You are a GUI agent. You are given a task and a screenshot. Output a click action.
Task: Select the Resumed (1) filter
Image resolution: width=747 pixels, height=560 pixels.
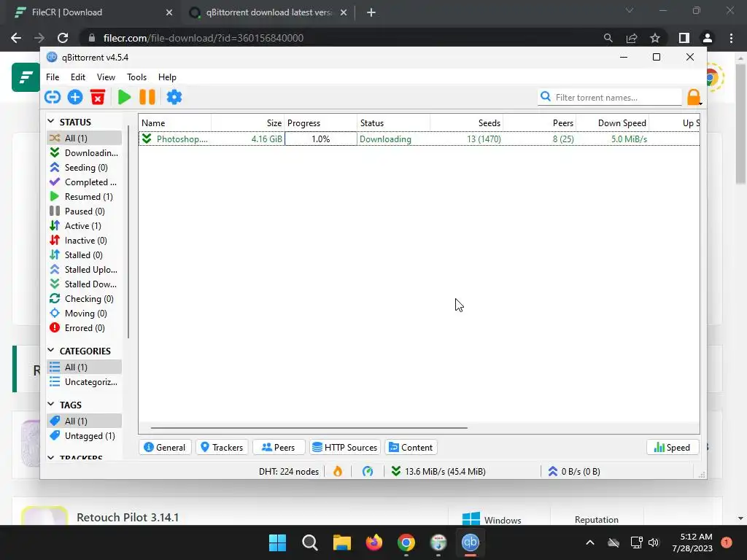point(85,197)
